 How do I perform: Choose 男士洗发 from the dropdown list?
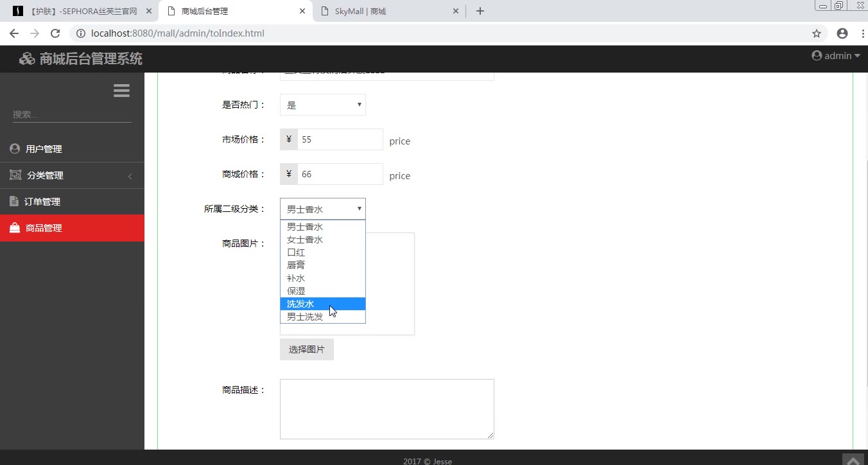[323, 317]
